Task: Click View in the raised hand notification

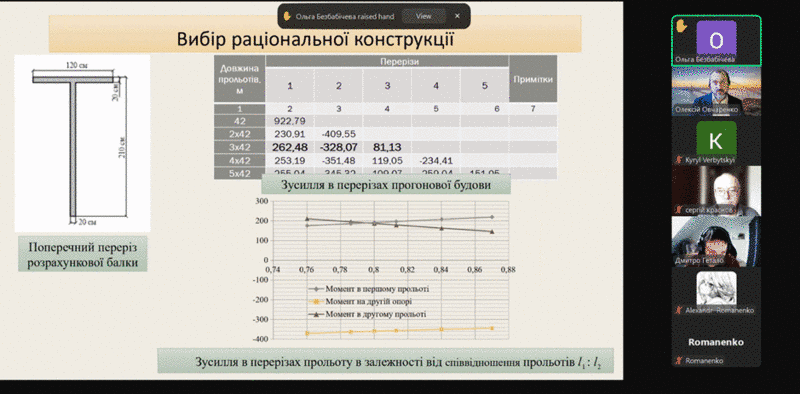Action: click(x=423, y=16)
